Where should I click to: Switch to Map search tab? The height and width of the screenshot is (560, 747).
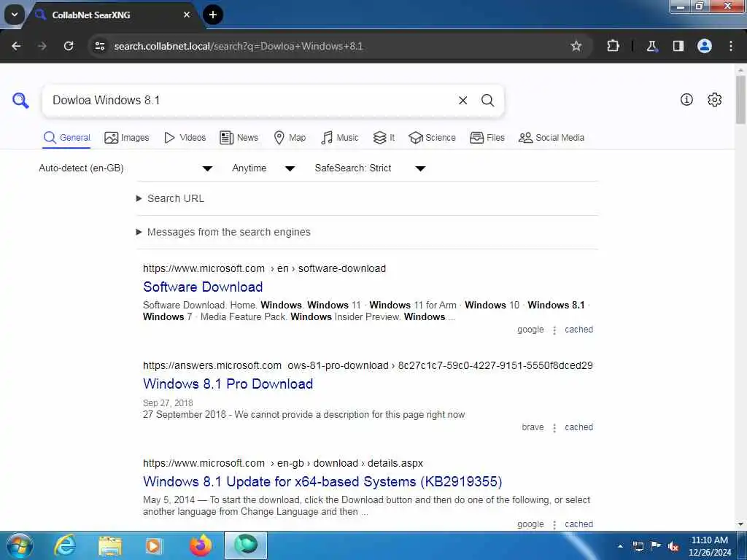290,138
